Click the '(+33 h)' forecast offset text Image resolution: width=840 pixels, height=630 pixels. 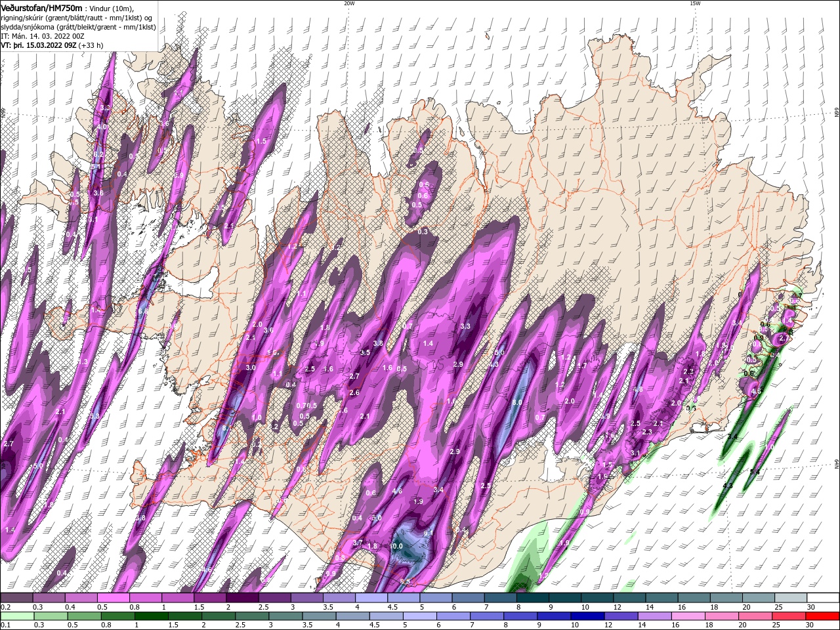tap(91, 45)
